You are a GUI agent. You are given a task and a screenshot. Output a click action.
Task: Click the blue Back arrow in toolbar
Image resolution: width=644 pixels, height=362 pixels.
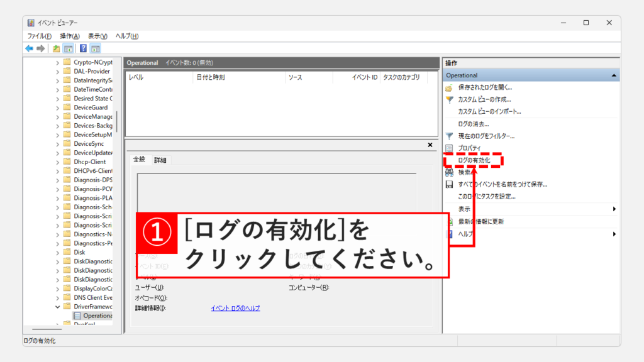pos(29,48)
